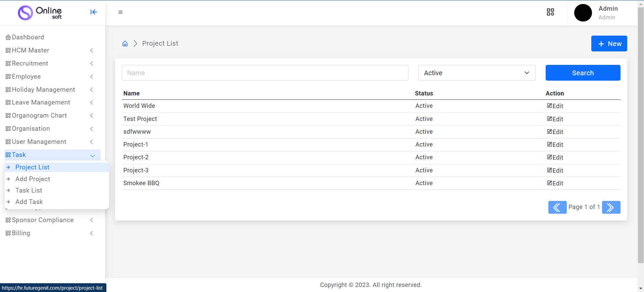Edit the Smokee BBQ project
Viewport: 644px width, 292px height.
[x=555, y=183]
